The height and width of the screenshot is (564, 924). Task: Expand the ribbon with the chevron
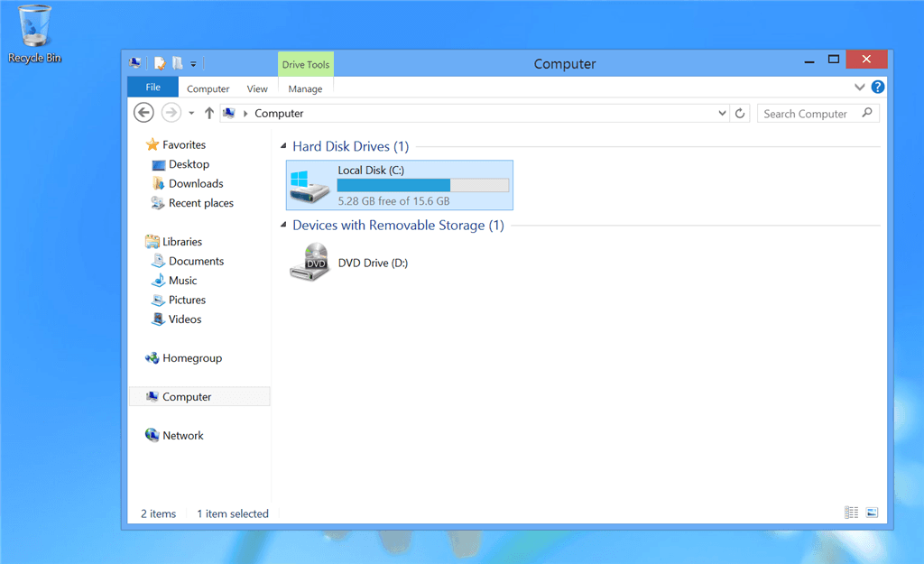pos(860,88)
